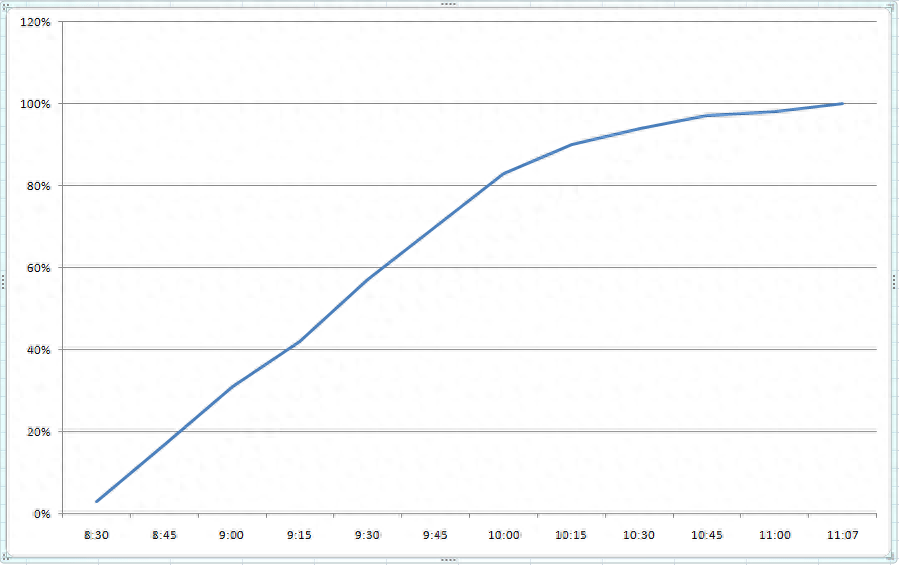The height and width of the screenshot is (565, 899).
Task: Click the right-edge chart resize handle
Action: click(x=894, y=282)
